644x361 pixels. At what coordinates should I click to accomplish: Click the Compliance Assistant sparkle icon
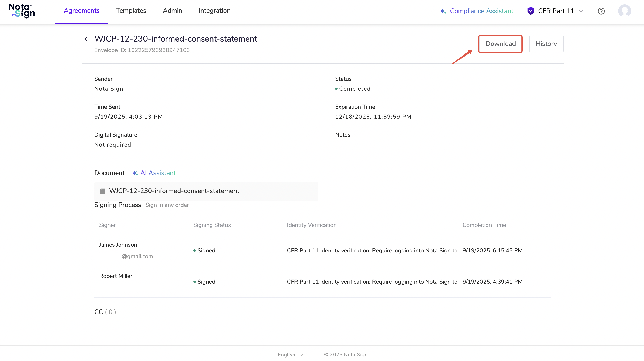443,11
